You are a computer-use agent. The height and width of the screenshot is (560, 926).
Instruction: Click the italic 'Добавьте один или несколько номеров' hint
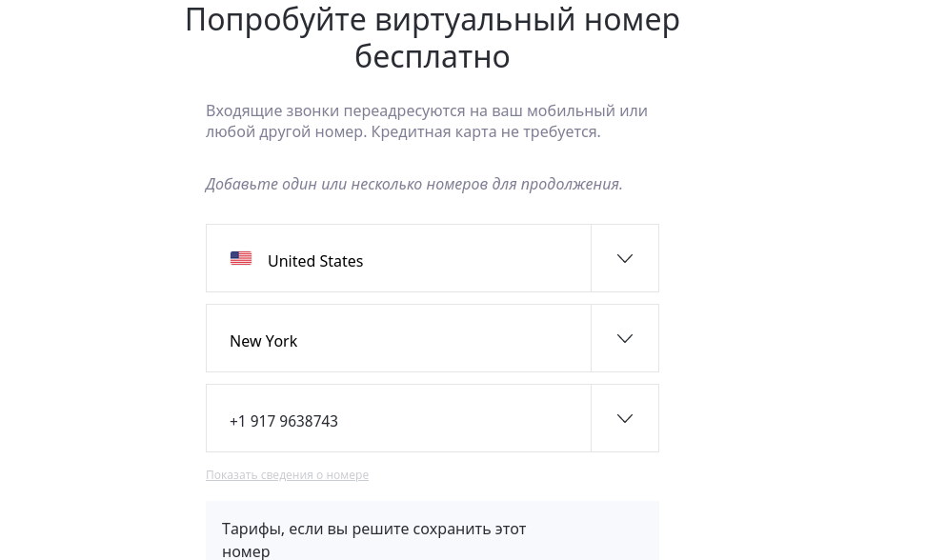coord(345,184)
